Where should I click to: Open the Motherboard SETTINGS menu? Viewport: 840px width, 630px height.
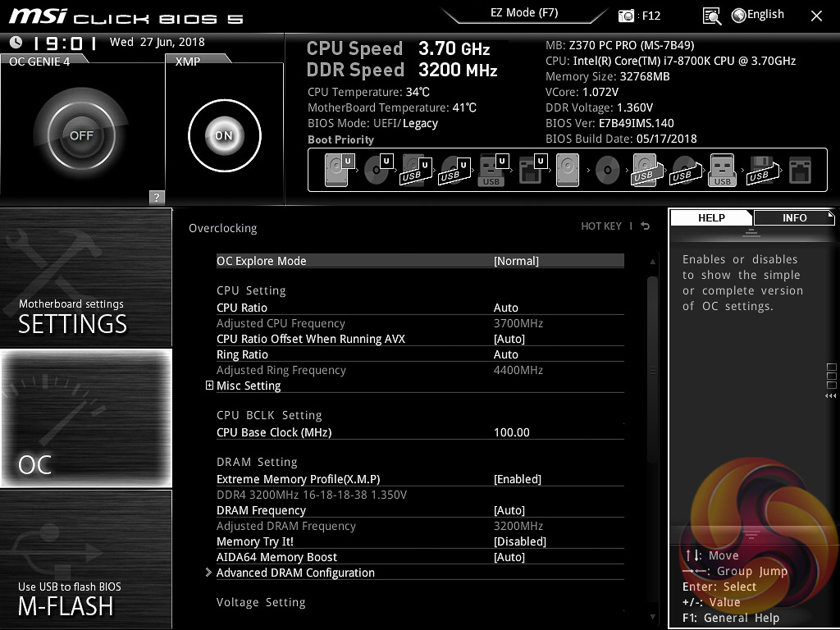pyautogui.click(x=85, y=278)
